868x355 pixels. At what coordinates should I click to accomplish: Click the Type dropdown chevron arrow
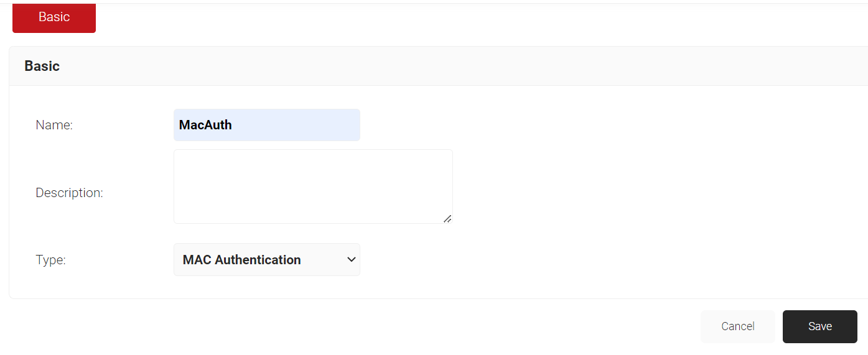click(351, 260)
